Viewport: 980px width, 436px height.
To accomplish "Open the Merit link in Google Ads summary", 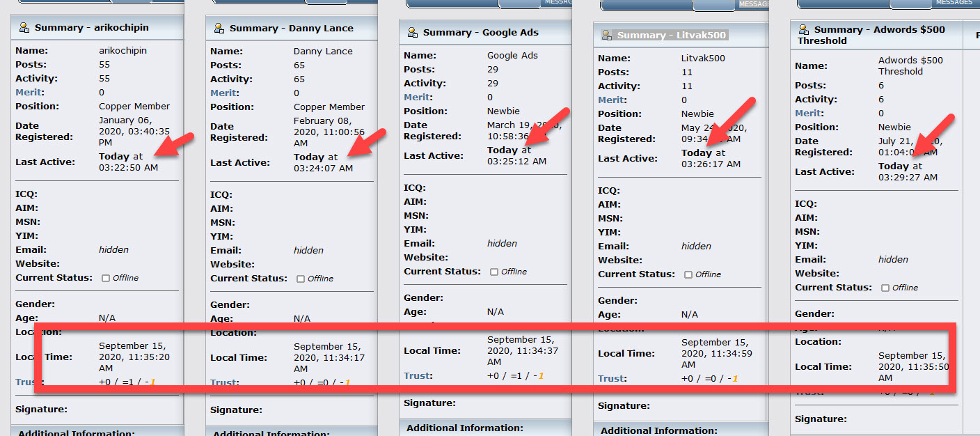I will 418,98.
